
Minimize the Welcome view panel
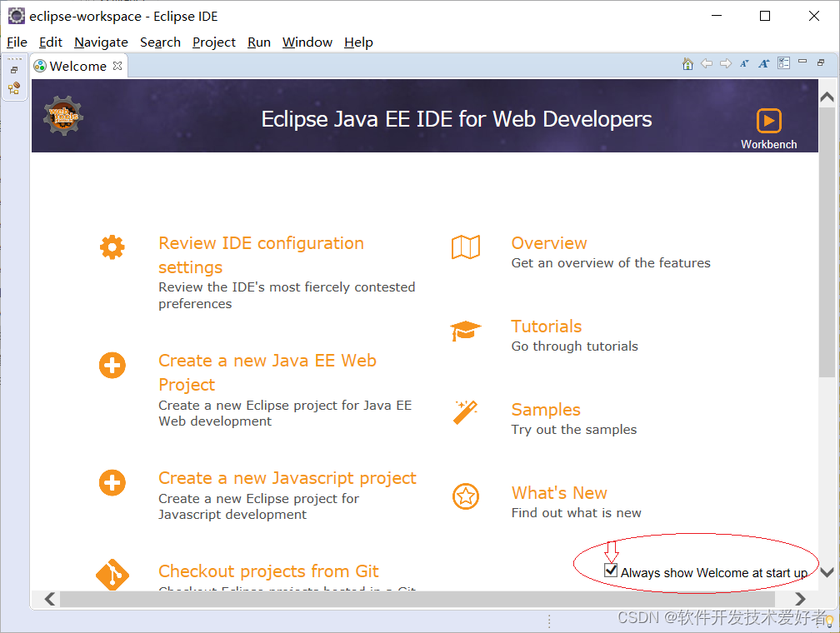(802, 62)
